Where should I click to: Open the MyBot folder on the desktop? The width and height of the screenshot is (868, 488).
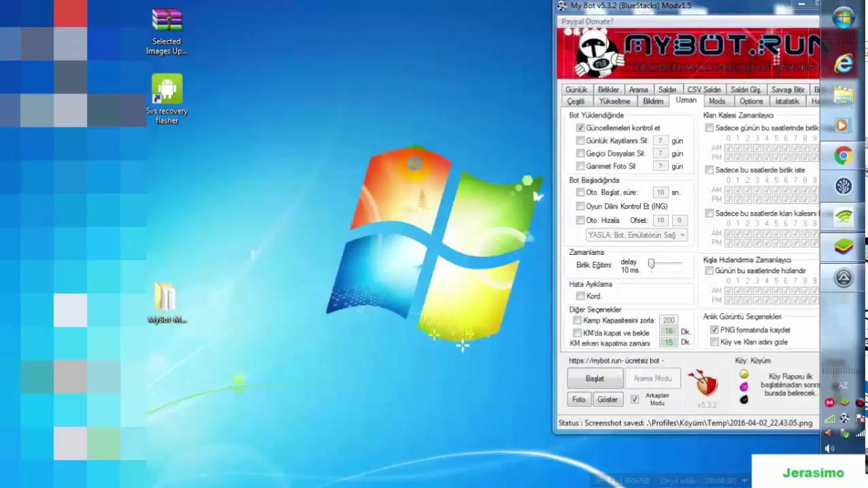click(167, 303)
